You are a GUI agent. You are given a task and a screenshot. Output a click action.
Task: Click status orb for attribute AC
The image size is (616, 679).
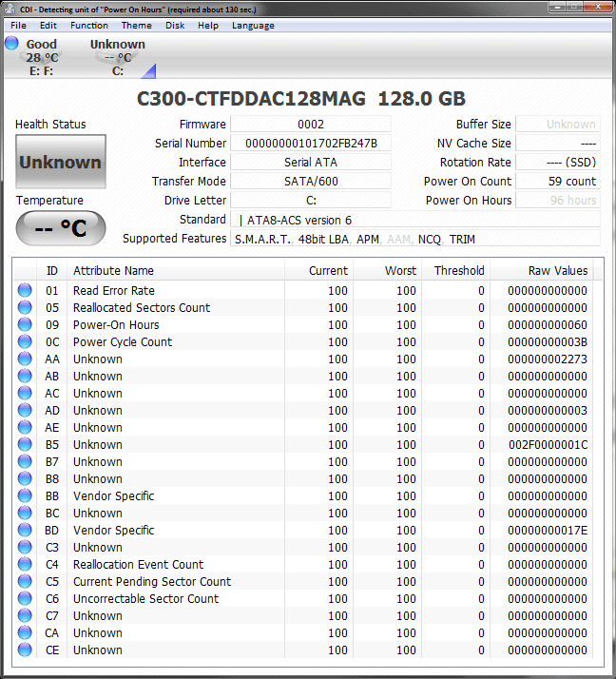click(25, 393)
